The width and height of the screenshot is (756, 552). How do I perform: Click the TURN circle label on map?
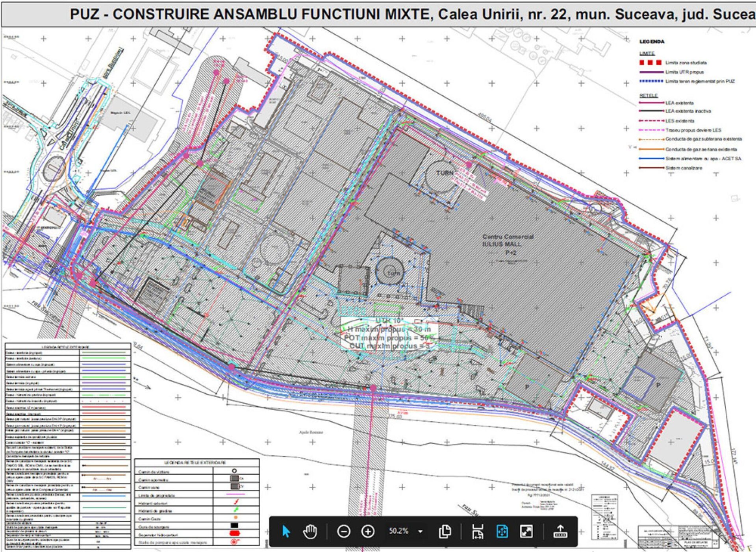point(445,173)
